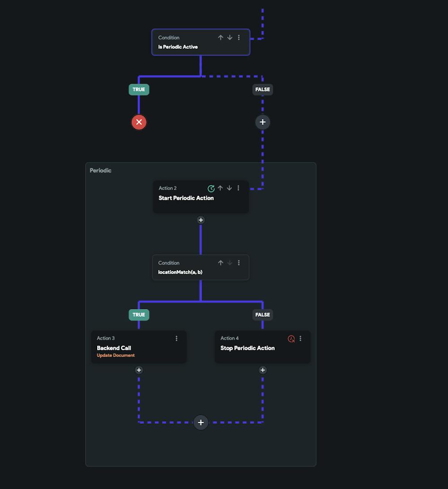The width and height of the screenshot is (448, 489).
Task: Open the options menu on Start Periodic Action
Action: (238, 188)
